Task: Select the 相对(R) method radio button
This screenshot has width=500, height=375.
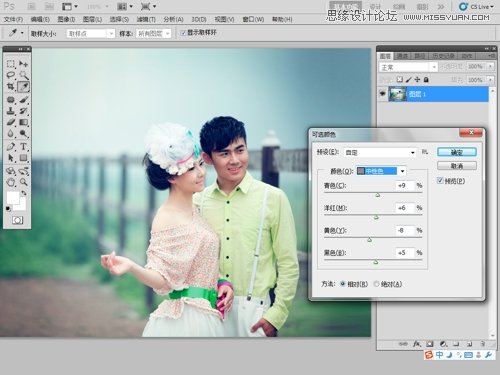Action: [343, 284]
